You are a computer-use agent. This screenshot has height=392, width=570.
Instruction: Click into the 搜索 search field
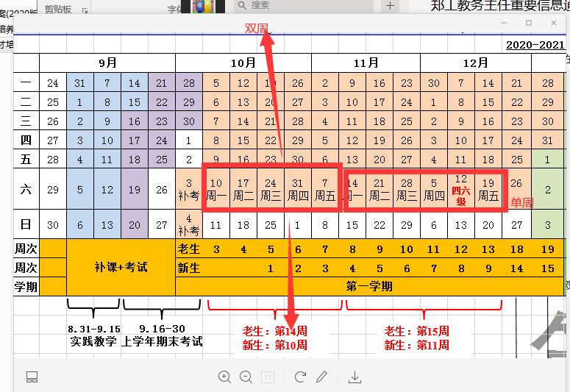[x=309, y=5]
